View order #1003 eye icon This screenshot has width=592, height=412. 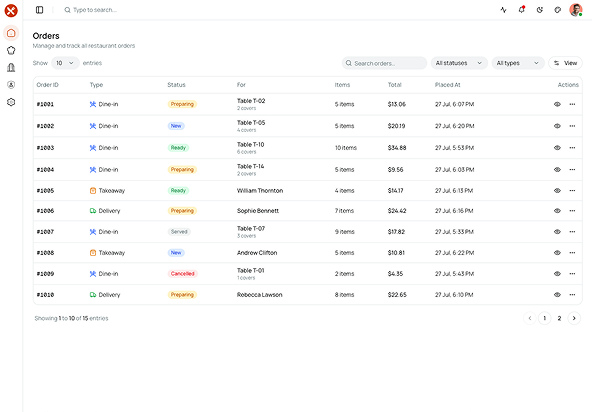pyautogui.click(x=557, y=148)
